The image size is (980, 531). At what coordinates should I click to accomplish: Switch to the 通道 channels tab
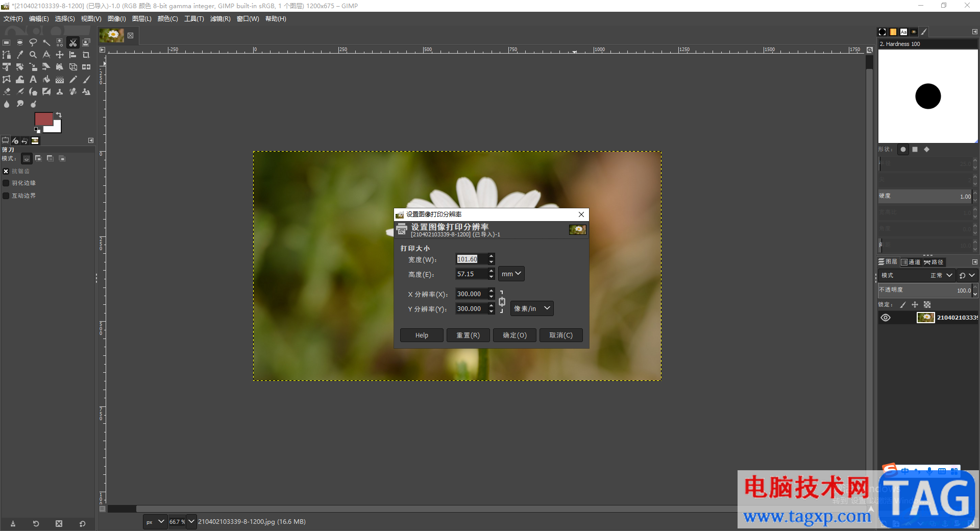click(911, 262)
